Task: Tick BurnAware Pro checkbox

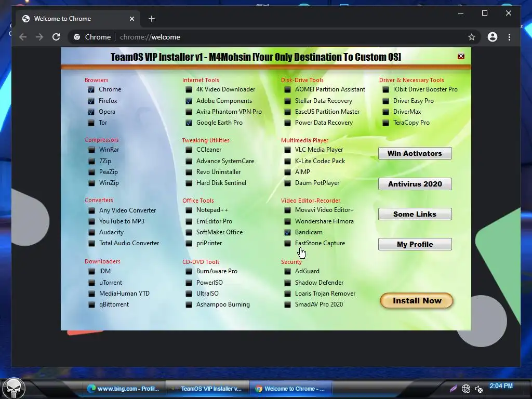Action: [189, 271]
